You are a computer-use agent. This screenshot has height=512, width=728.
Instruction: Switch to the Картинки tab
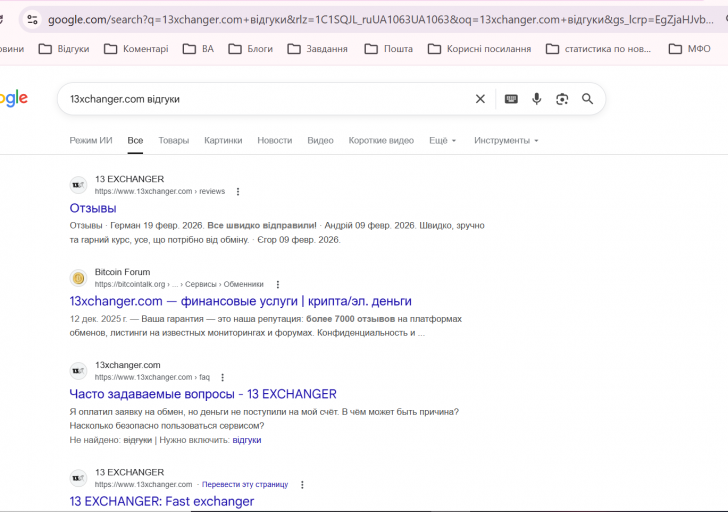223,140
